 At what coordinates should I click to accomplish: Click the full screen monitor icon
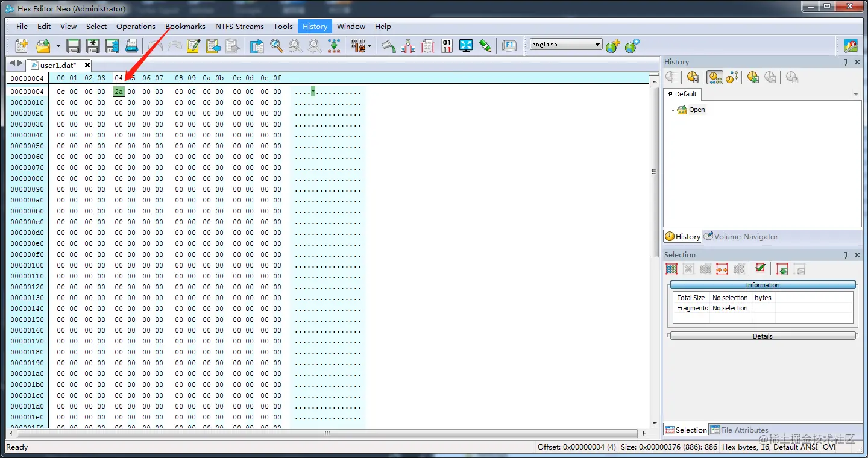(466, 46)
